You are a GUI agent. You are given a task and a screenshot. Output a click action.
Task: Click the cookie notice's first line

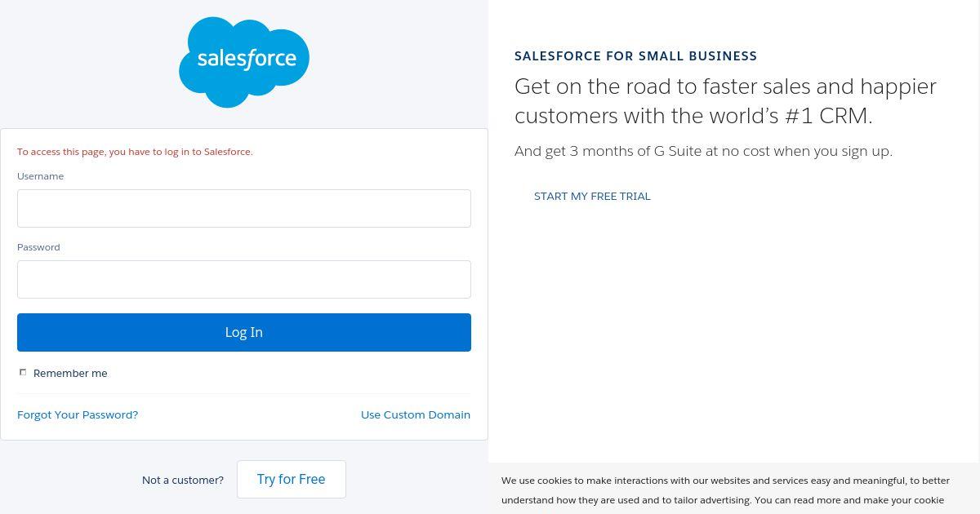[725, 481]
